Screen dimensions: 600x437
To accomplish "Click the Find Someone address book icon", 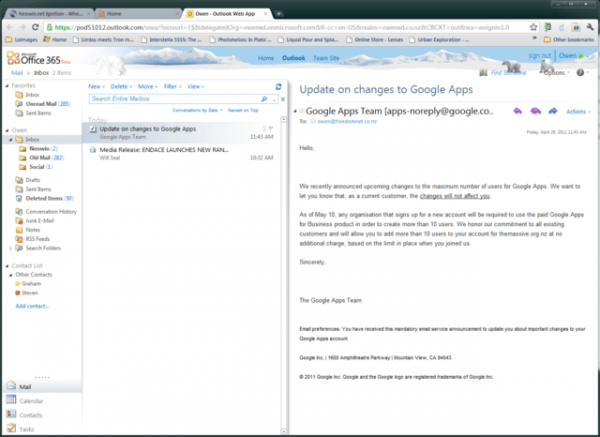I will pos(483,73).
